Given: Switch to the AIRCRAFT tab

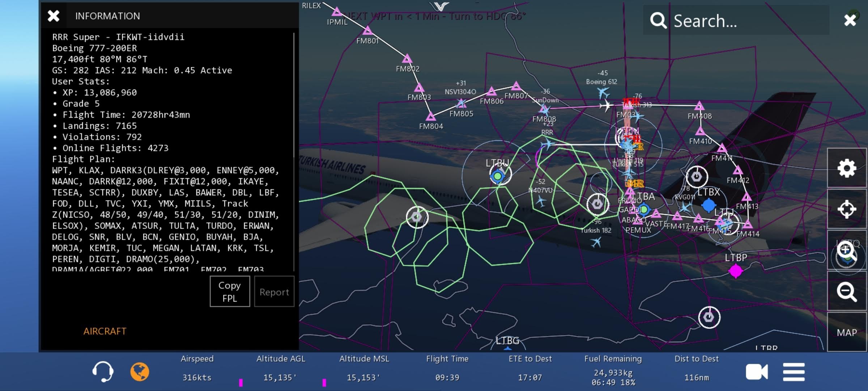Looking at the screenshot, I should pos(105,331).
